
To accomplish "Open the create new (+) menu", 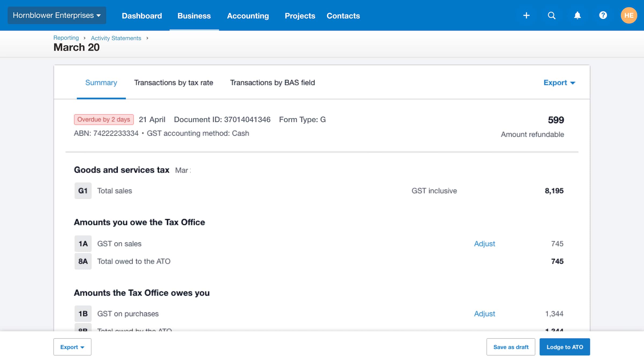I will [x=526, y=15].
